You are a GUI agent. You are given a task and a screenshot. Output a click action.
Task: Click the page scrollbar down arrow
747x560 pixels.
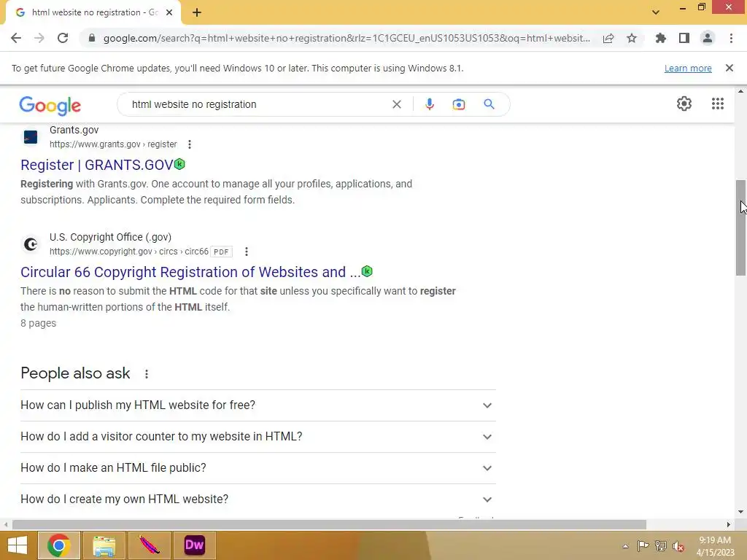(x=740, y=512)
